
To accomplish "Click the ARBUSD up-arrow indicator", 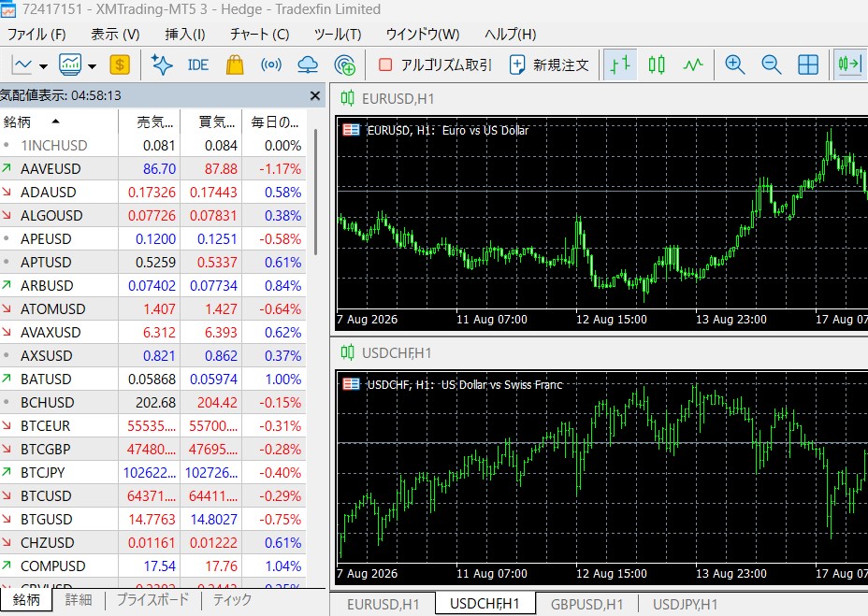I will pyautogui.click(x=7, y=285).
